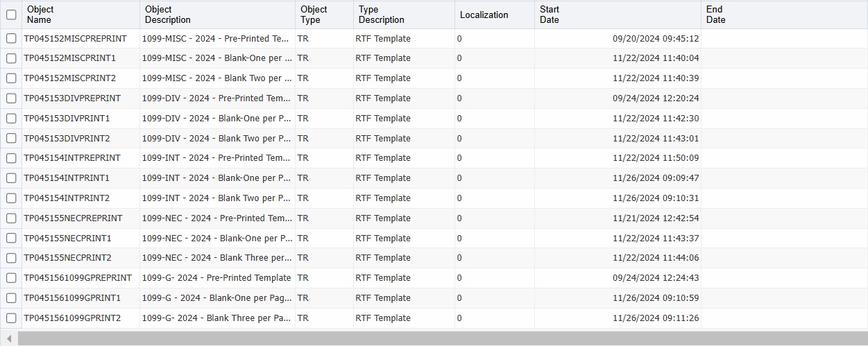Viewport: 868px width, 346px height.
Task: Click start date 09/20/2024 09:45:12
Action: [656, 39]
